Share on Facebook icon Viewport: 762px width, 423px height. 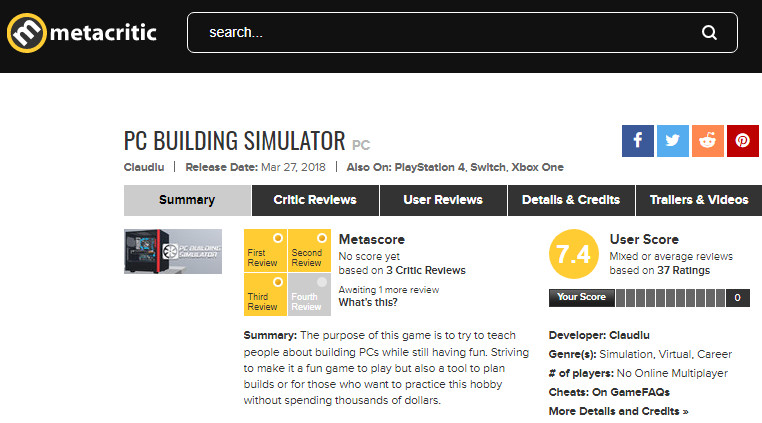638,141
